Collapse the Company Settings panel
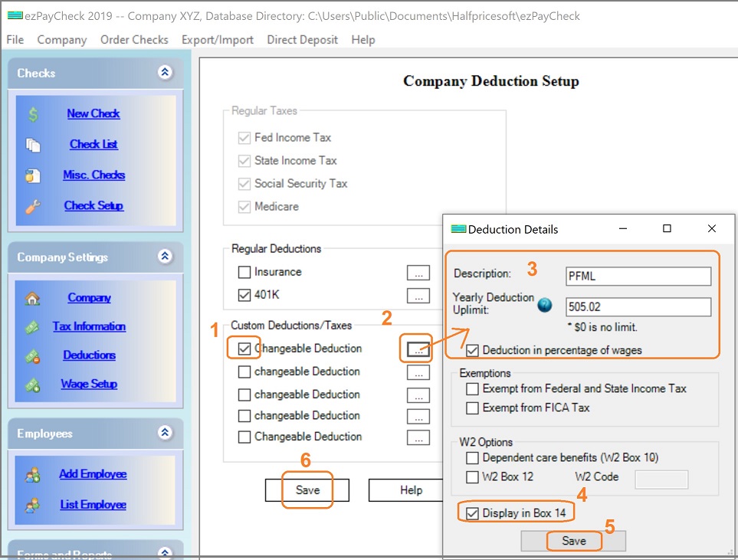The image size is (738, 560). tap(165, 257)
